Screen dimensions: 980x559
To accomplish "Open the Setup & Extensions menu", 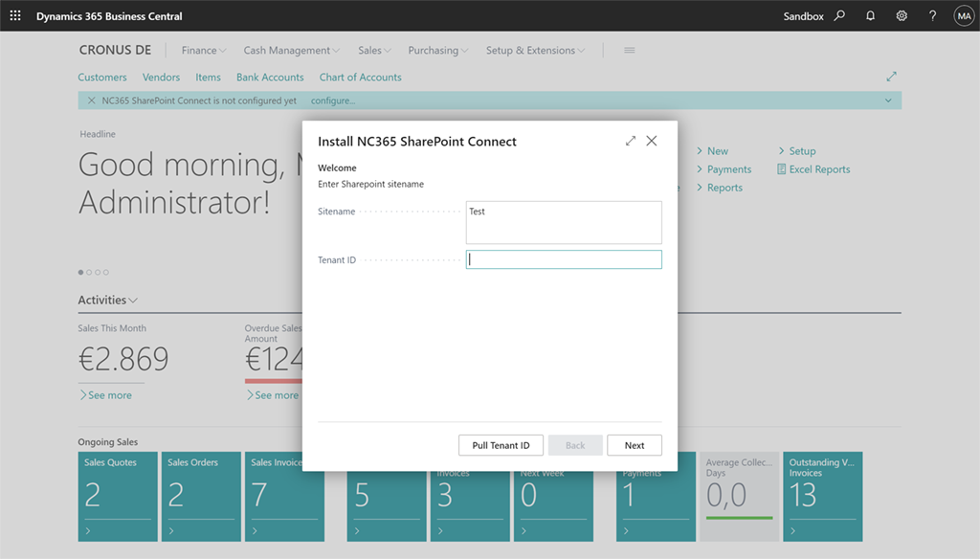I will pos(536,50).
